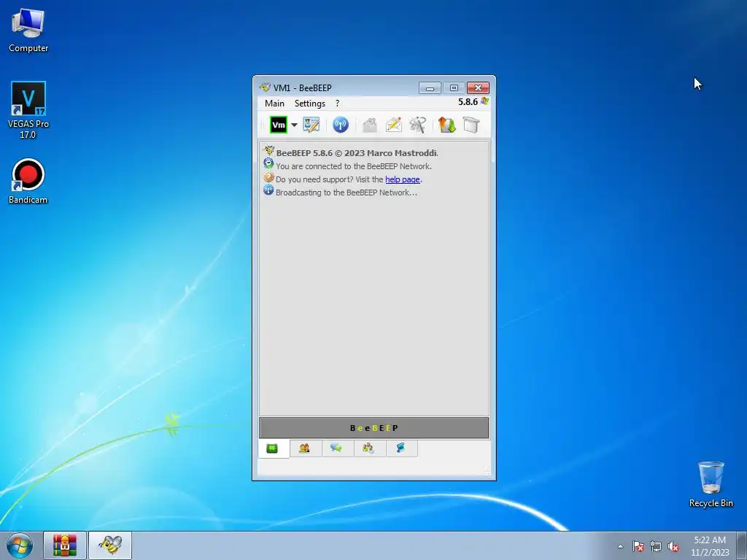Click the network tray icon

tap(656, 547)
